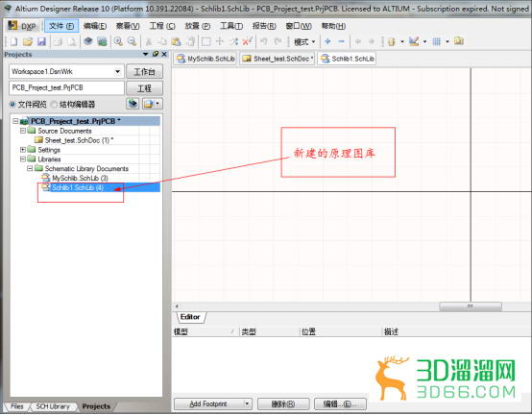Open the 报告(R) menu
Screen dimensions: 532x415
(x=264, y=26)
